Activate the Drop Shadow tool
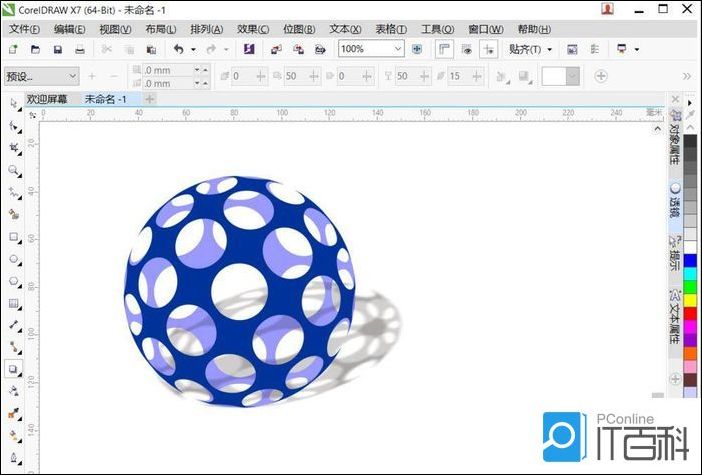This screenshot has height=475, width=702. tap(13, 368)
